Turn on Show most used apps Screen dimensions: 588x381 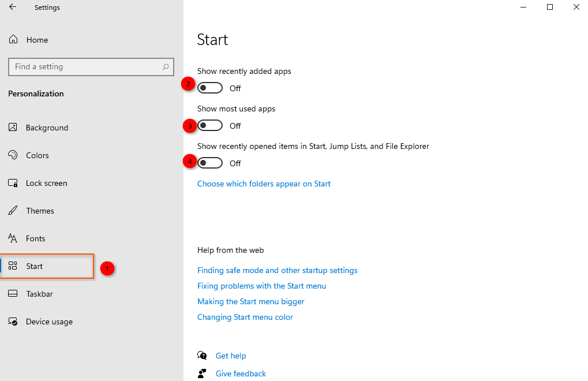coord(210,126)
